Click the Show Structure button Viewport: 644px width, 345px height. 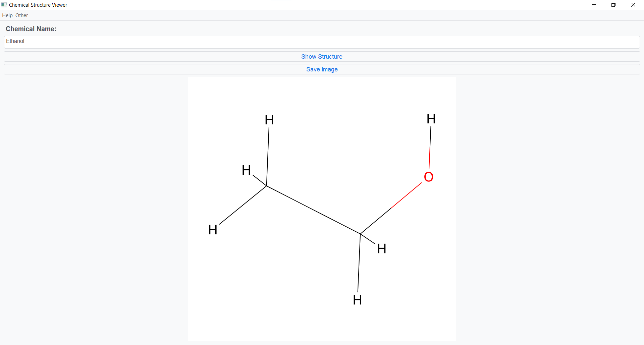coord(322,56)
